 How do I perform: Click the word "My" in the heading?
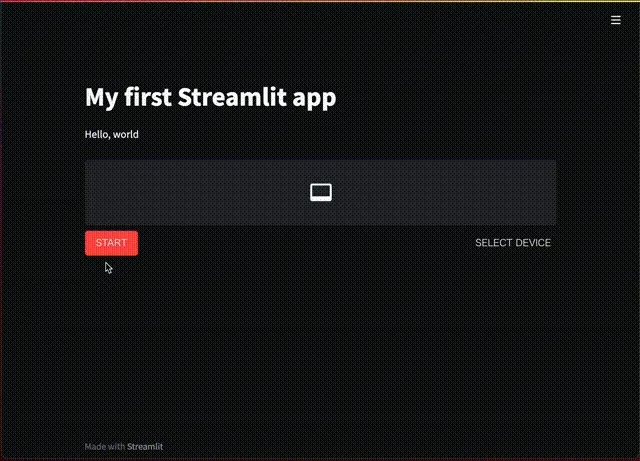coord(101,98)
